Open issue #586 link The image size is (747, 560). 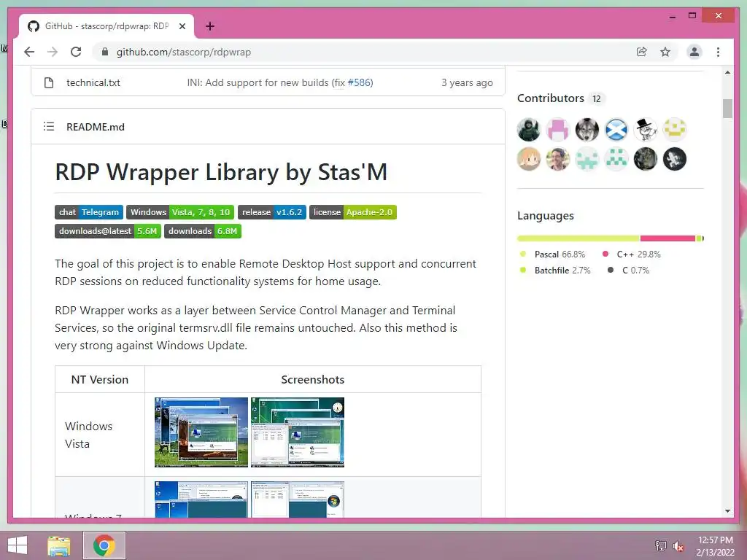pyautogui.click(x=359, y=82)
